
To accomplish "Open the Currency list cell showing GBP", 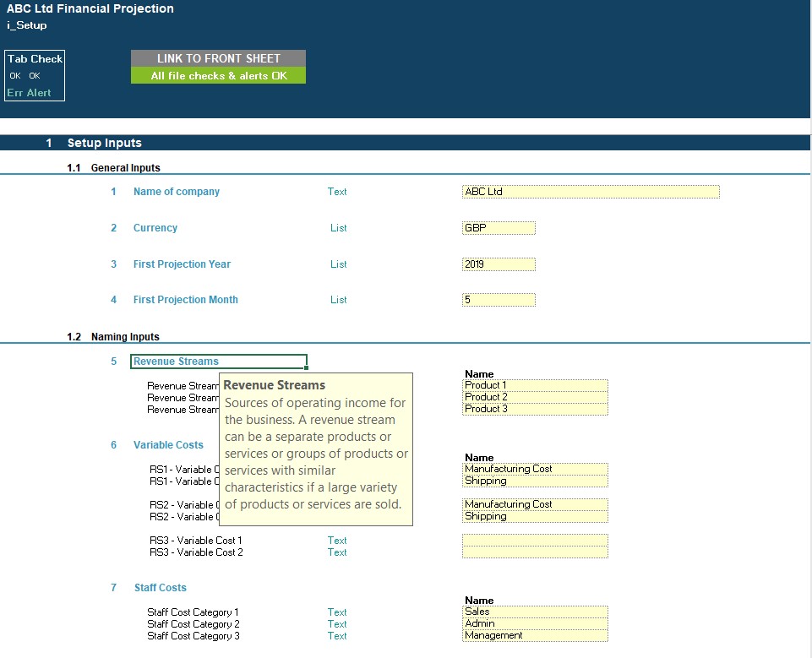I will click(x=499, y=228).
